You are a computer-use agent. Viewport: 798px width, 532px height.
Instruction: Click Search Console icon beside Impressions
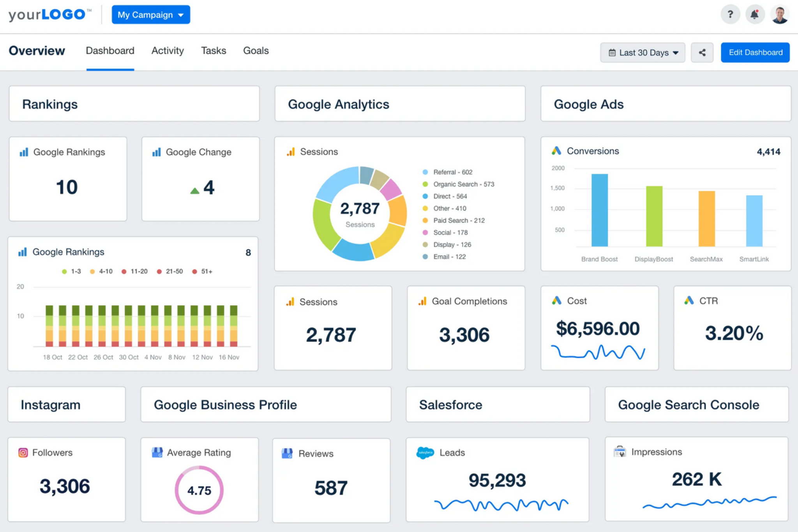point(620,452)
